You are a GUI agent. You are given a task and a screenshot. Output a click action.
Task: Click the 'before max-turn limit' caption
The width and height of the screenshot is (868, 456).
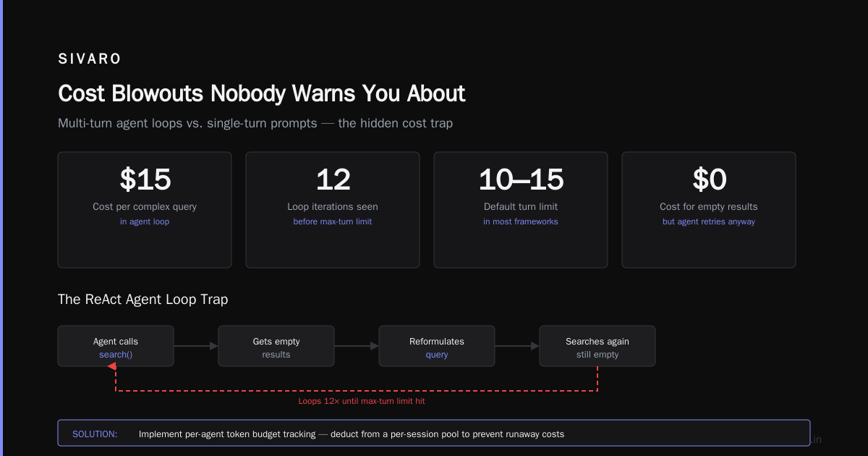pos(333,221)
